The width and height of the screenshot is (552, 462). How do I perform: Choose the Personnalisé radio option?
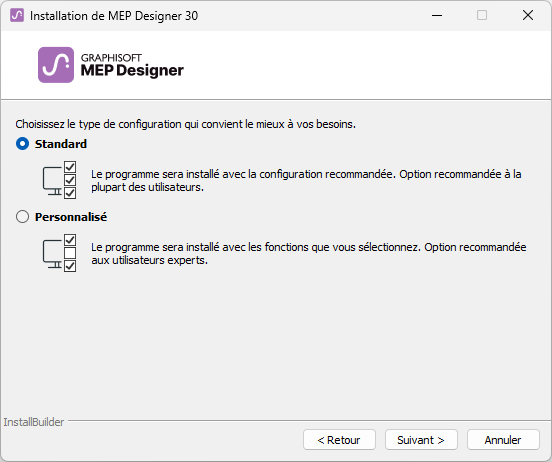(x=23, y=217)
